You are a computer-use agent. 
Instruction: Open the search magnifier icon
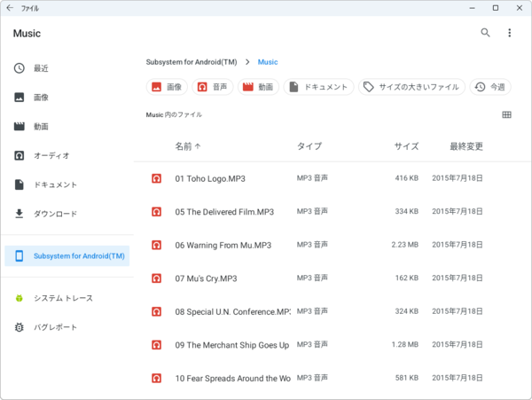click(x=485, y=33)
